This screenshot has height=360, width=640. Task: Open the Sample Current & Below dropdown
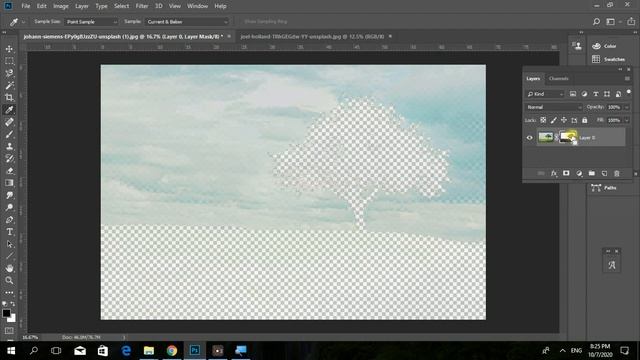pyautogui.click(x=187, y=22)
